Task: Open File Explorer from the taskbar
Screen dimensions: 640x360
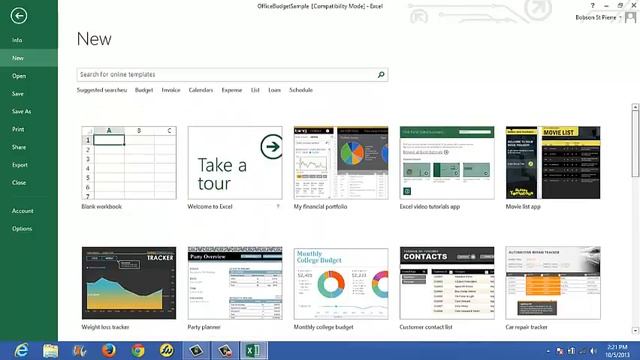Action: (x=51, y=351)
